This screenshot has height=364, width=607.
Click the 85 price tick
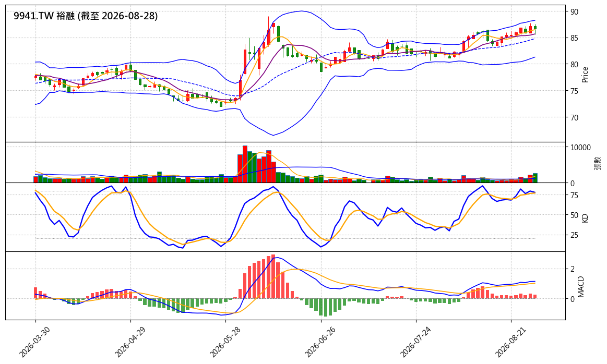[x=574, y=38]
